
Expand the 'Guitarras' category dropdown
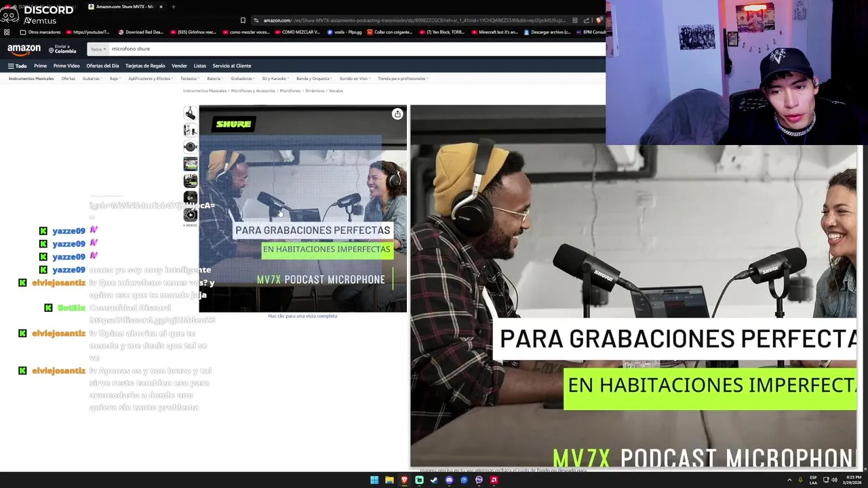[x=92, y=79]
